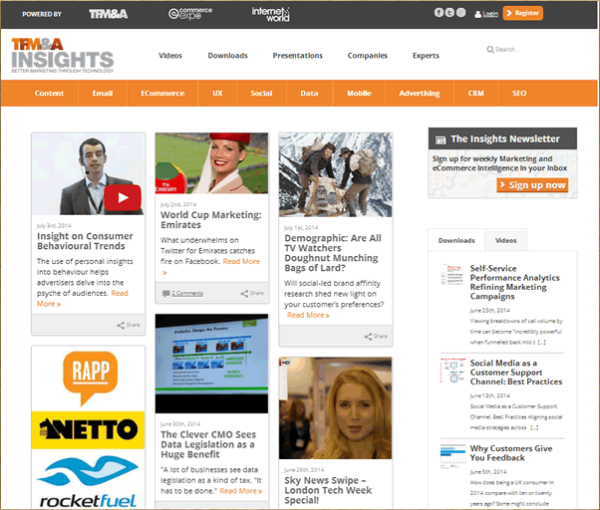Open the 2 Comments link

[187, 293]
